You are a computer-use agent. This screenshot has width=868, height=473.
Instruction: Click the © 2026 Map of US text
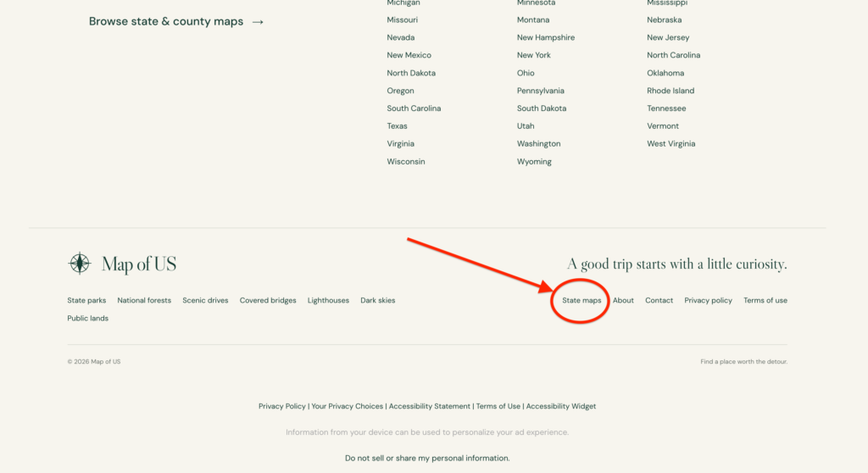pos(94,362)
